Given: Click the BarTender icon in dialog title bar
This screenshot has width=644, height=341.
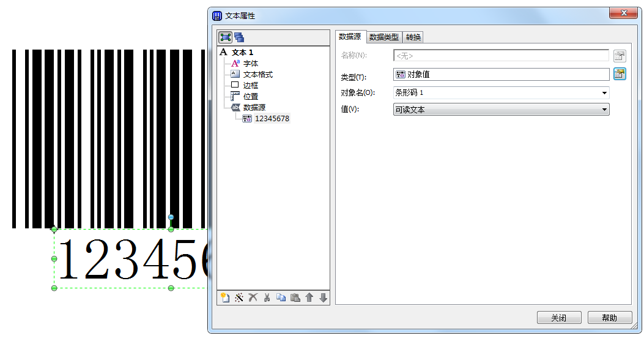Looking at the screenshot, I should 217,16.
